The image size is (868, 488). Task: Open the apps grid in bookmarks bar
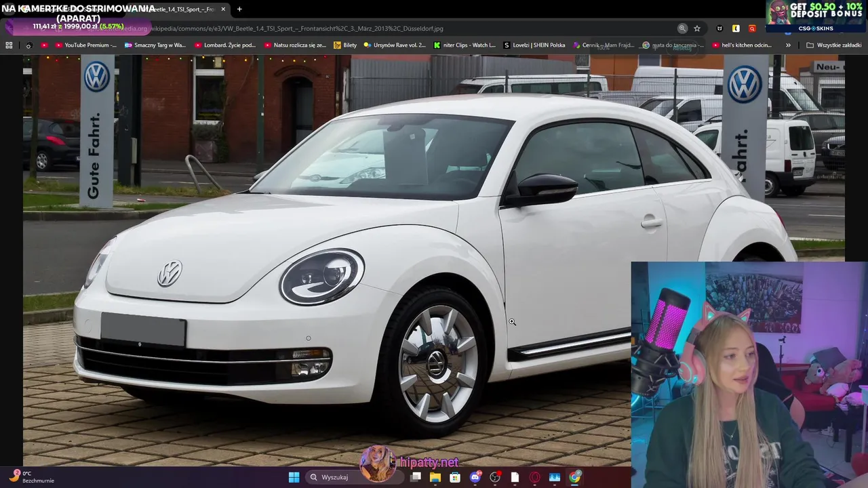pos(9,45)
